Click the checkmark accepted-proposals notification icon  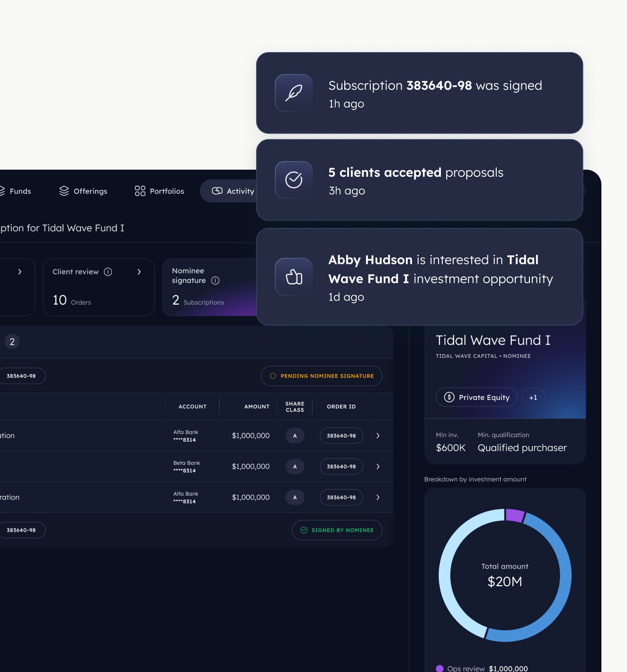(294, 180)
